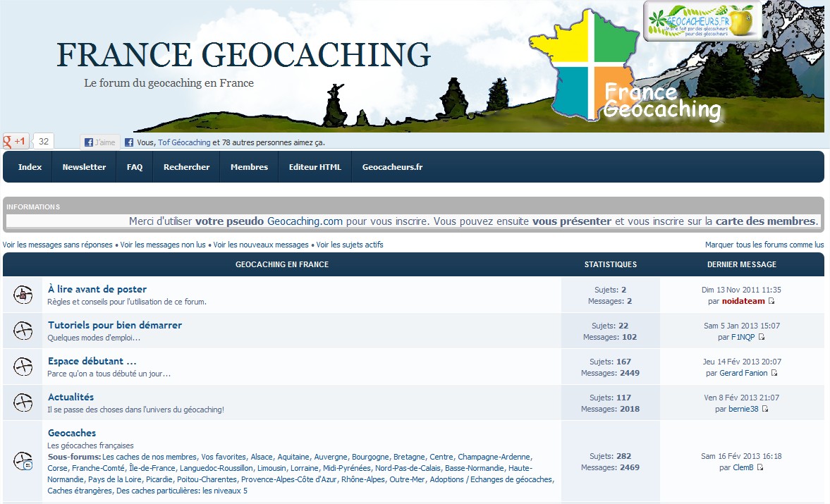Screen dimensions: 830x504
Task: Open Adoptions / Echanges de géocaches sub-forum
Action: pos(491,479)
